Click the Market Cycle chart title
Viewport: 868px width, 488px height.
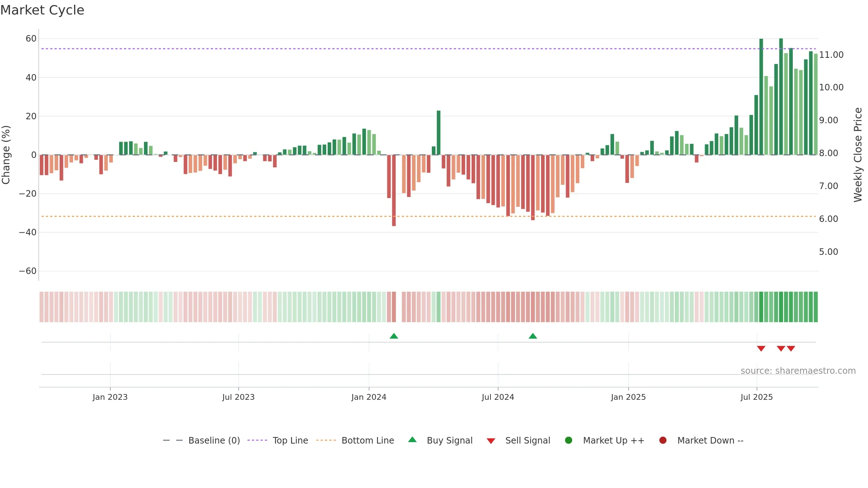point(42,10)
